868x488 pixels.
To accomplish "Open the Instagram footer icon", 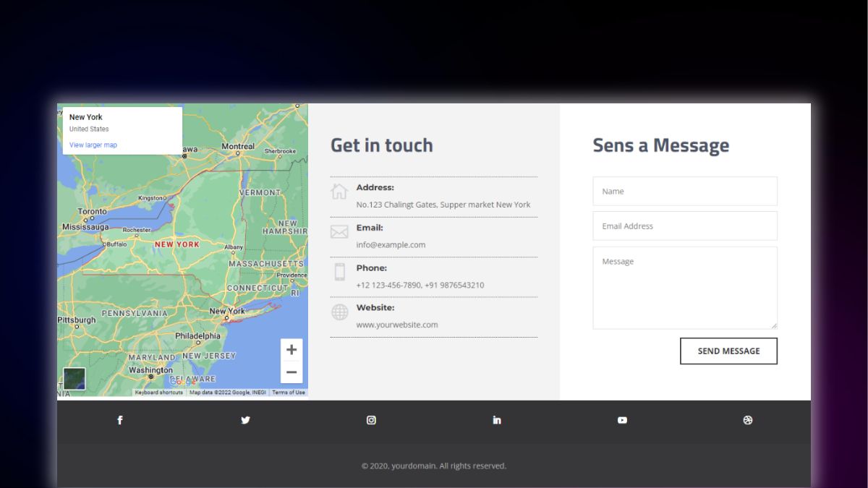I will pos(371,420).
